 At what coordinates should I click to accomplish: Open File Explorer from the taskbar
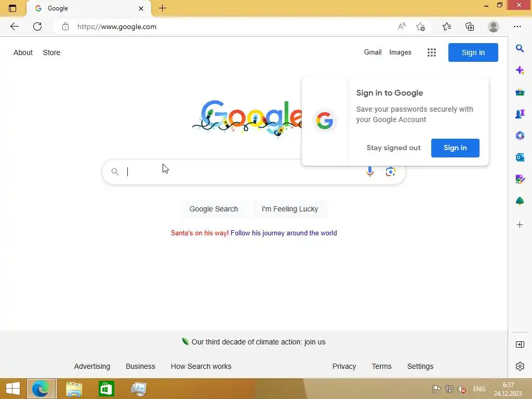click(74, 389)
